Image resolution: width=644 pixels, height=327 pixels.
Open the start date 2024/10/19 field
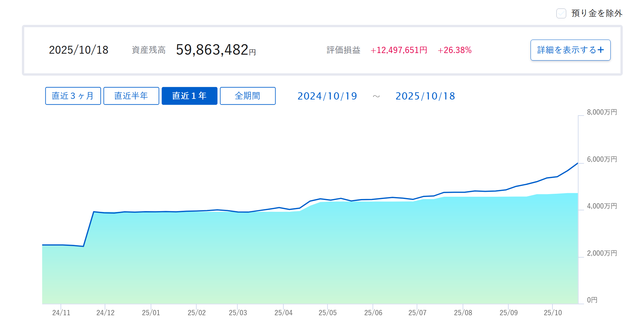tap(327, 96)
